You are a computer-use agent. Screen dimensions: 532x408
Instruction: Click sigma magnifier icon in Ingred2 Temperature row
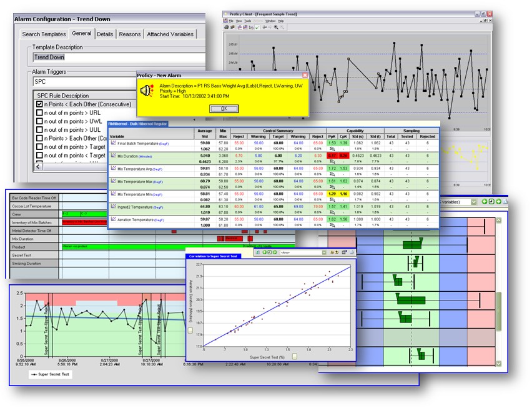click(332, 212)
